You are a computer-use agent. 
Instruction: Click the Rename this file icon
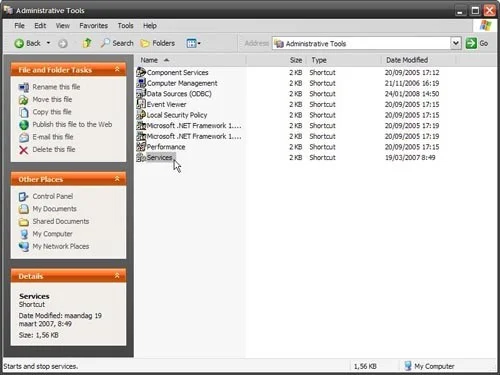(24, 87)
